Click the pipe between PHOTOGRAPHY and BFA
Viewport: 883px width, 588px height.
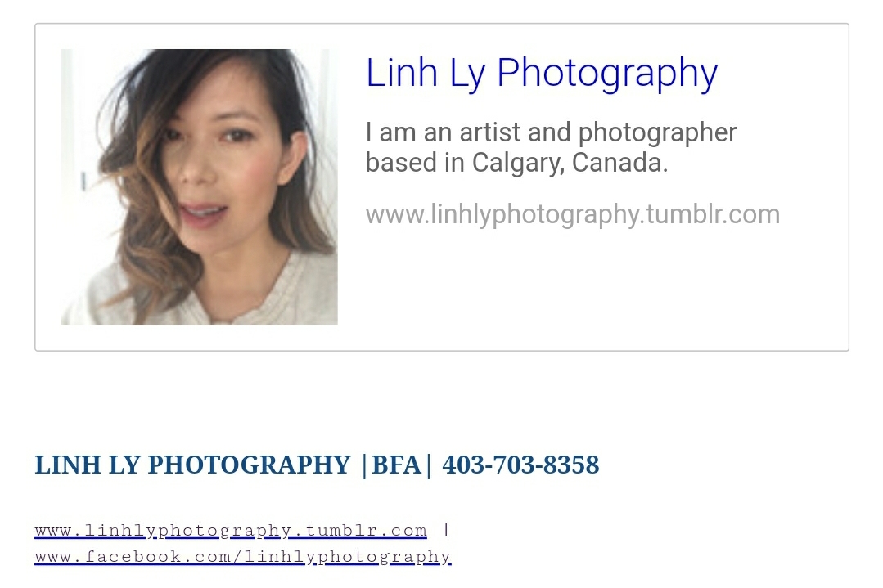(364, 466)
